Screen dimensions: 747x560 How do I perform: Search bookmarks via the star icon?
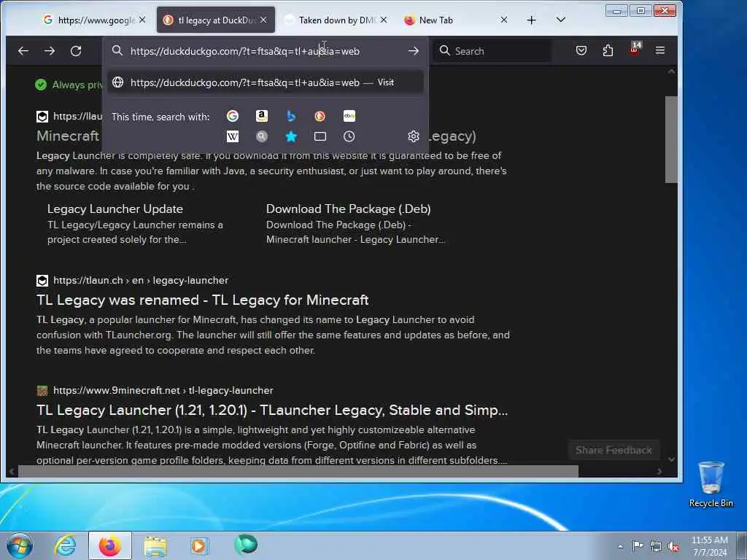[x=290, y=136]
